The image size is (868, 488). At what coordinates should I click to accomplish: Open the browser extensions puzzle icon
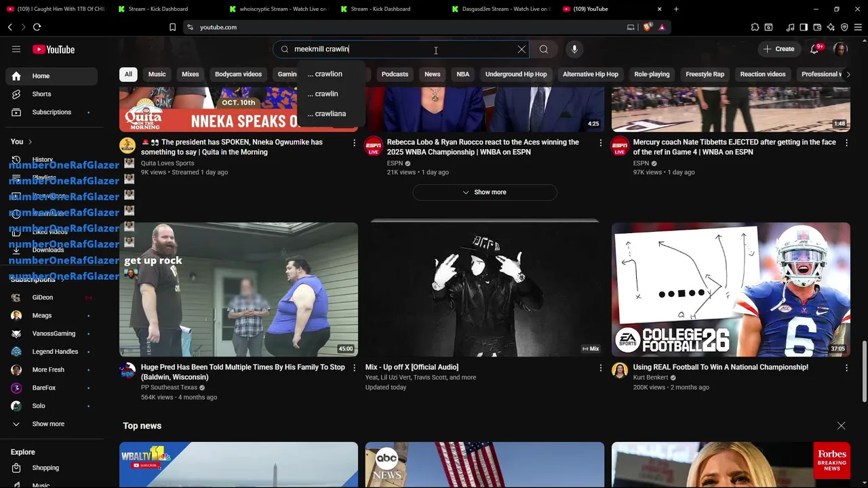tap(755, 27)
